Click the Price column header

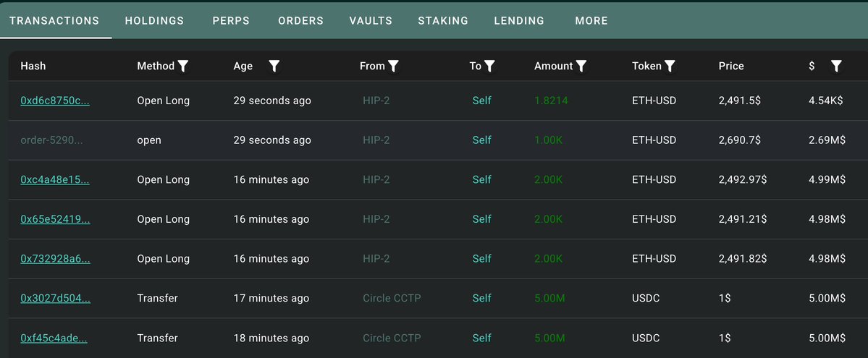[x=730, y=66]
